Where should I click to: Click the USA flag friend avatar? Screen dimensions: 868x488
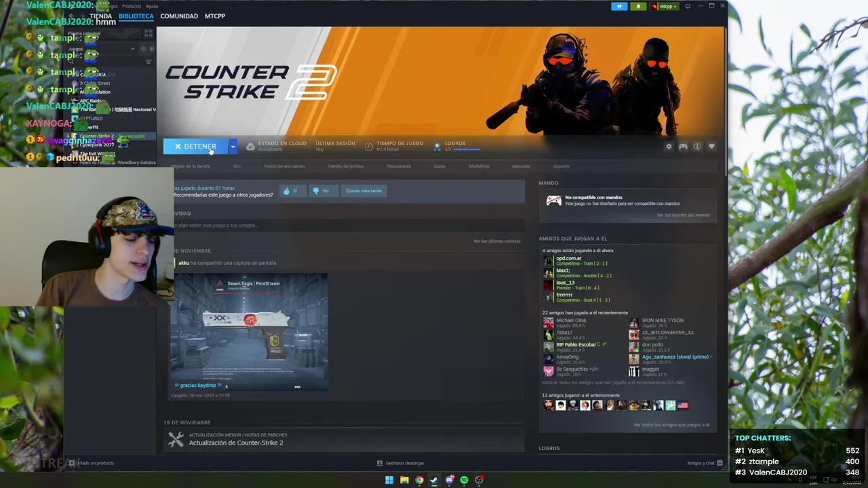pos(683,405)
